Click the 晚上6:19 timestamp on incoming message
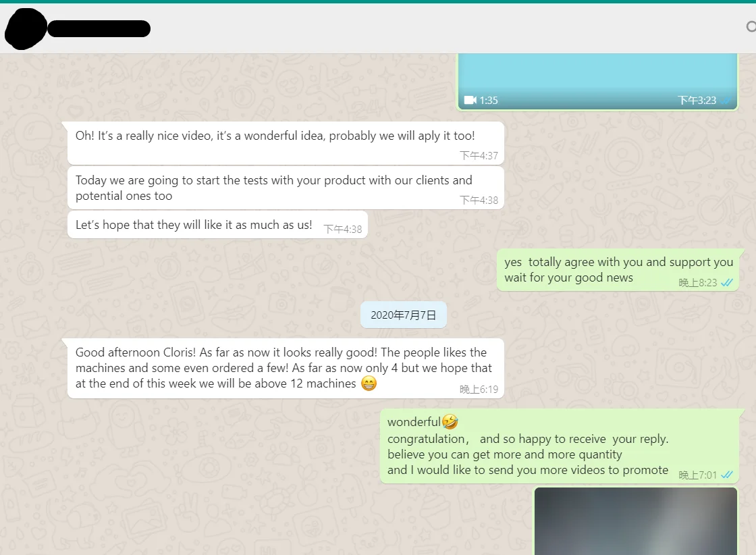This screenshot has height=555, width=756. 479,389
